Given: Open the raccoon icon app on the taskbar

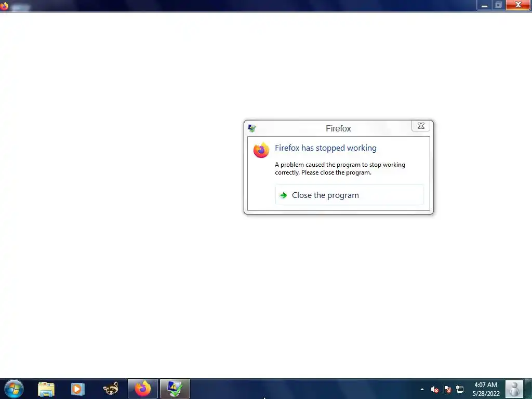Looking at the screenshot, I should 111,389.
